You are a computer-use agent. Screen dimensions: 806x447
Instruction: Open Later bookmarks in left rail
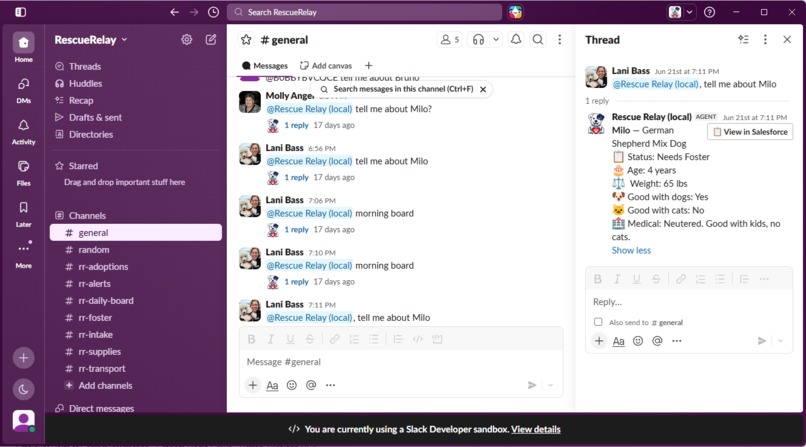(x=23, y=214)
